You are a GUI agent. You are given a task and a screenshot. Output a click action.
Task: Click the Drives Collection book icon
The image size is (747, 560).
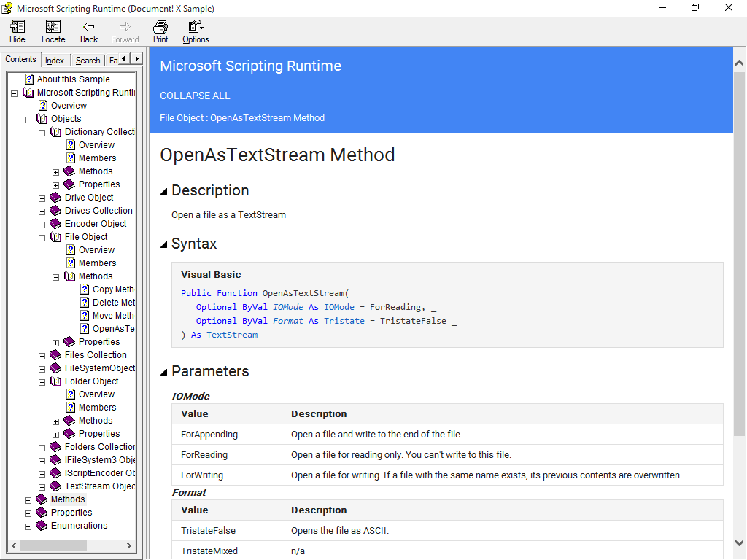coord(55,211)
